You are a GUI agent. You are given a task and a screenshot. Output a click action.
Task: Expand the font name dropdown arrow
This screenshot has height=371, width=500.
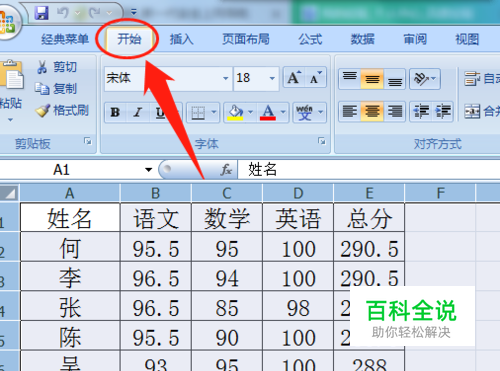coord(226,78)
